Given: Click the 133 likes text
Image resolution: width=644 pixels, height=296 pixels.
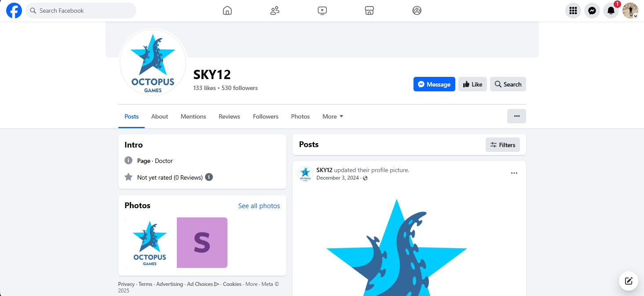Looking at the screenshot, I should (205, 88).
